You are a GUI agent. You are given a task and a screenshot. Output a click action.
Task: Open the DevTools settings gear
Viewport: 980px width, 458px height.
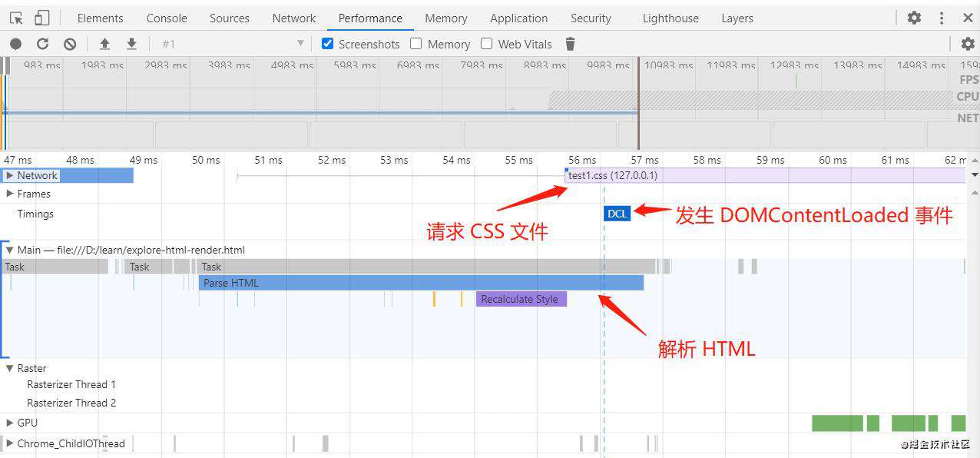[914, 18]
